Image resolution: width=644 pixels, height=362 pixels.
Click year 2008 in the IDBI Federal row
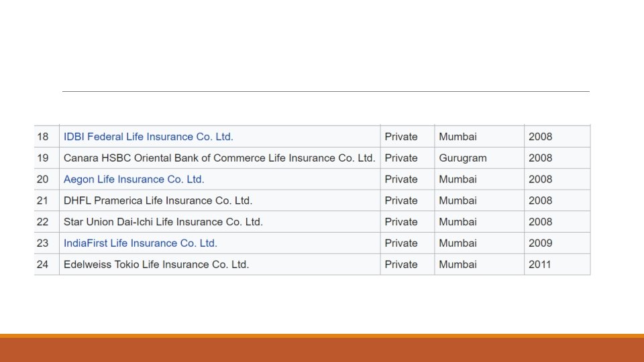point(541,137)
